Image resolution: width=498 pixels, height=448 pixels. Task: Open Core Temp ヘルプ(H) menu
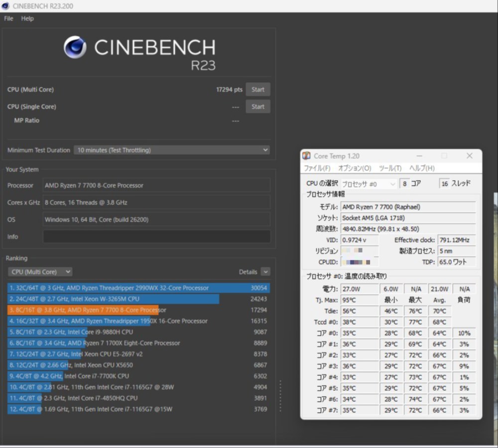[x=422, y=168]
